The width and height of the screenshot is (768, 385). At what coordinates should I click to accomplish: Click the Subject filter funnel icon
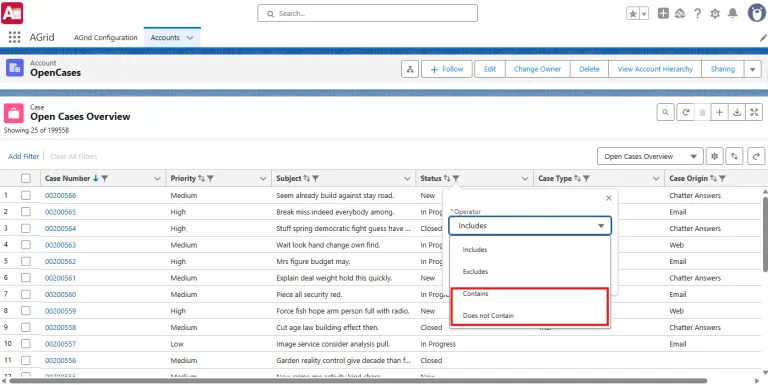pos(315,179)
